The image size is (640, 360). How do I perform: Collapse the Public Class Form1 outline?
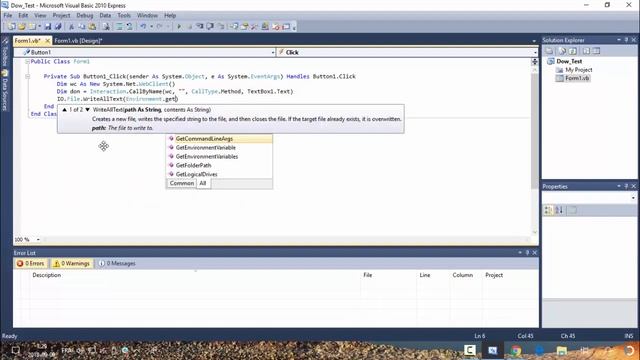click(27, 62)
